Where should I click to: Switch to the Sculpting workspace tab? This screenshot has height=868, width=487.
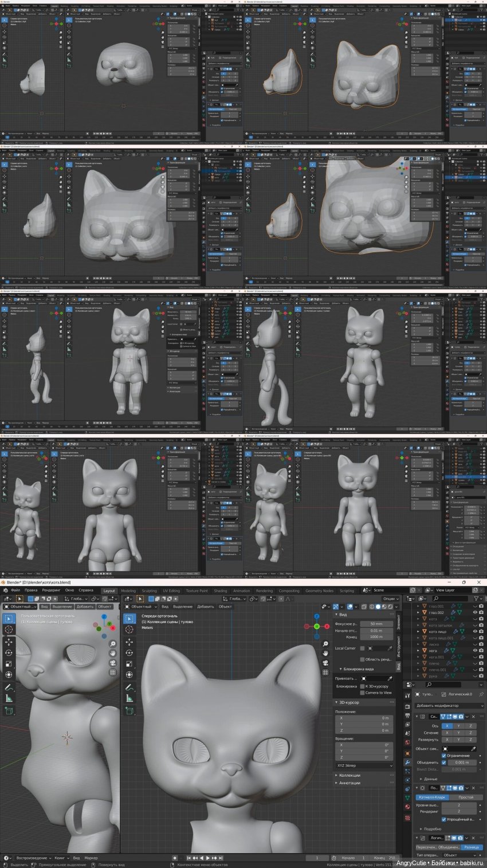(x=149, y=591)
